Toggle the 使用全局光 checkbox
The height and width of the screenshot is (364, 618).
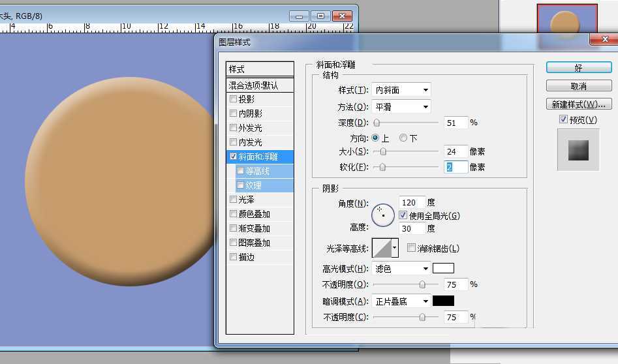coord(403,215)
